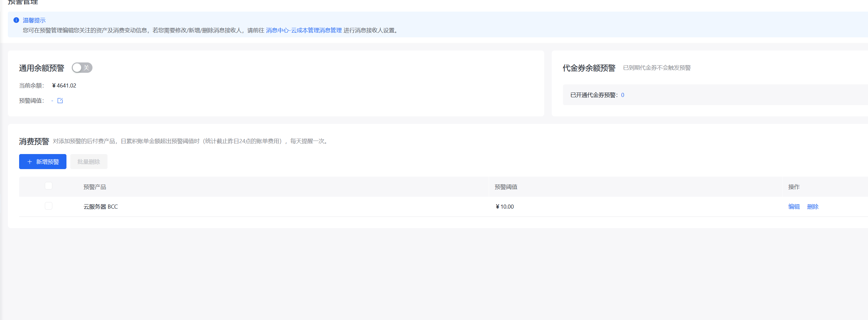
Task: Click the 预警产品 column header
Action: tap(95, 187)
